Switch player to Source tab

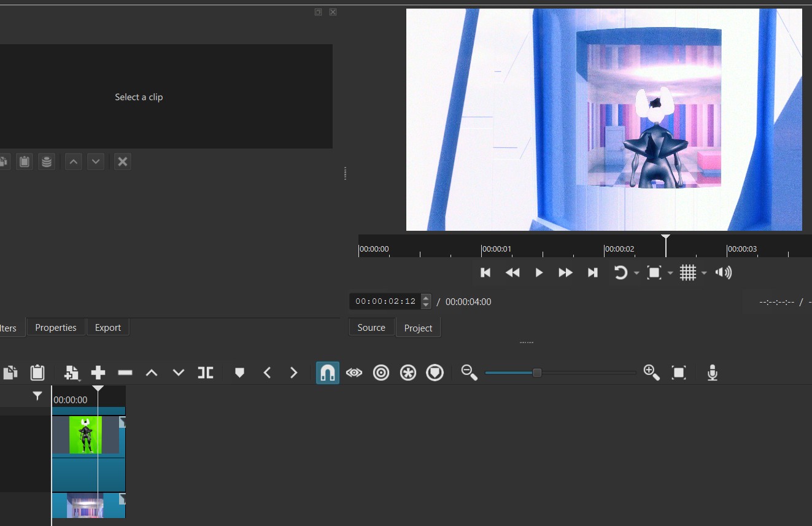tap(371, 328)
